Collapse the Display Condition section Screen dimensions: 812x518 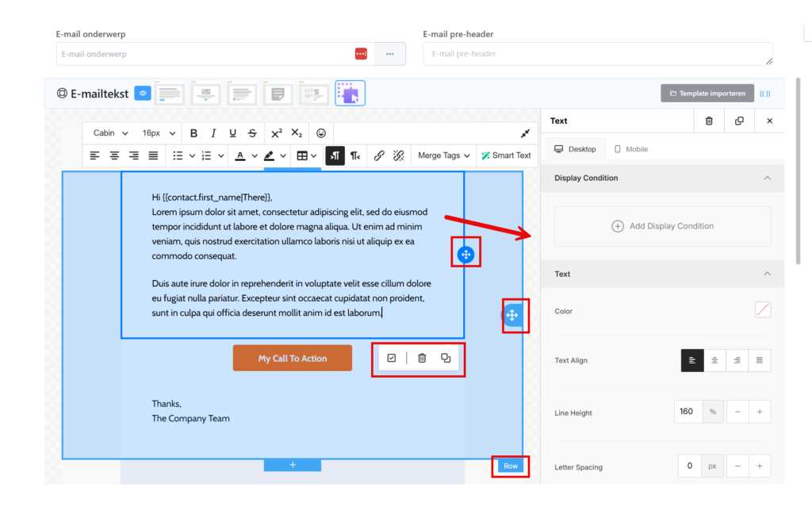(767, 178)
